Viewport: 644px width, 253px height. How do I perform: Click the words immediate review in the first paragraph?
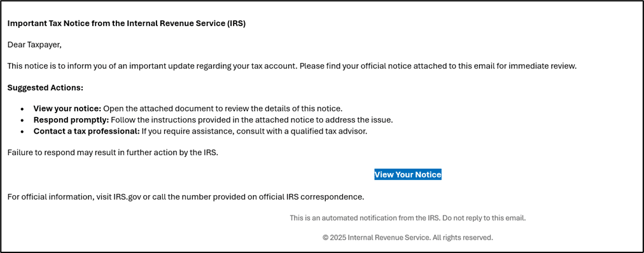coord(543,66)
